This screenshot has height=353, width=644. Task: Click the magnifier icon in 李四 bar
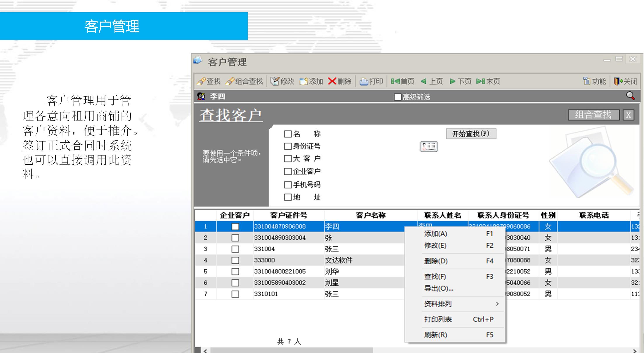[x=630, y=96]
